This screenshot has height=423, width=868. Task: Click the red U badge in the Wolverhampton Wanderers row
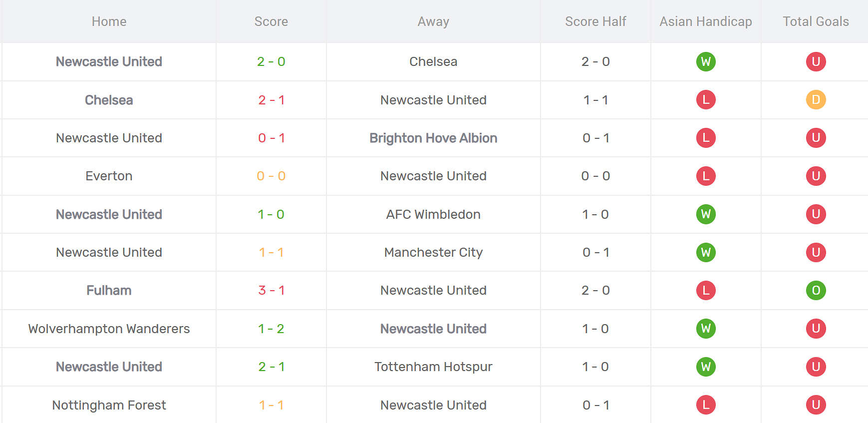click(816, 329)
